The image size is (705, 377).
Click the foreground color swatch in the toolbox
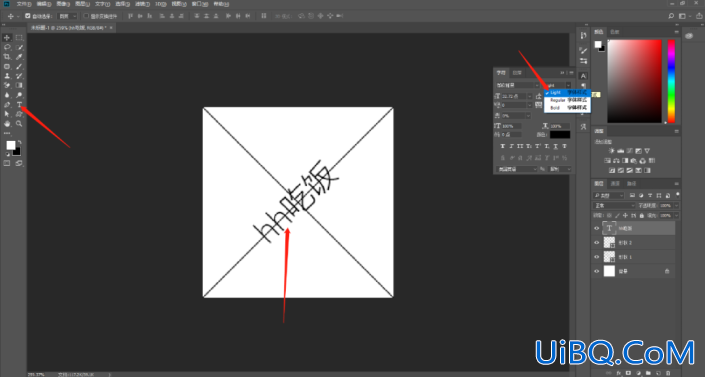point(10,145)
